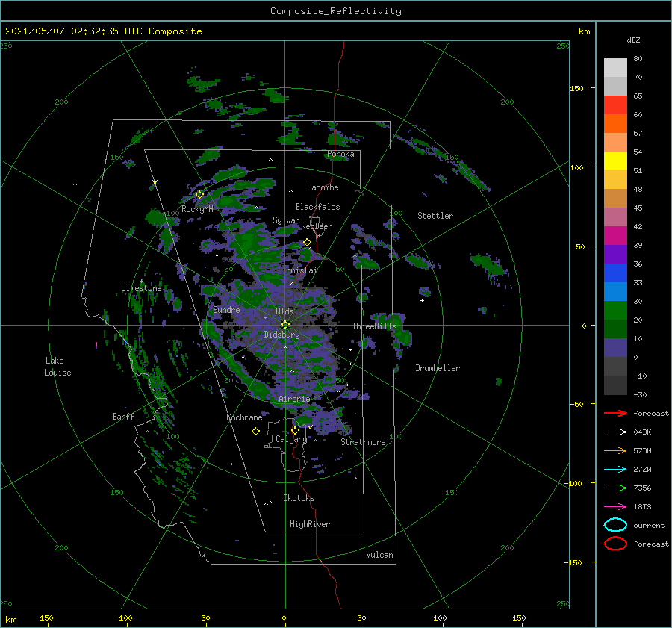The height and width of the screenshot is (628, 672).
Task: Click the dBZ legend heading
Action: (x=633, y=40)
